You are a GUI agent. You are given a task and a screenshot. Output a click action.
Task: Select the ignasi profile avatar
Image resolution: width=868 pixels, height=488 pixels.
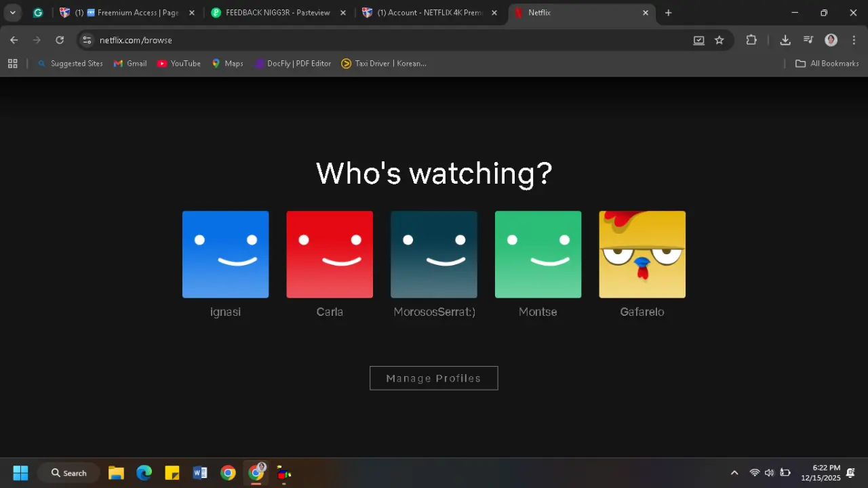point(225,254)
